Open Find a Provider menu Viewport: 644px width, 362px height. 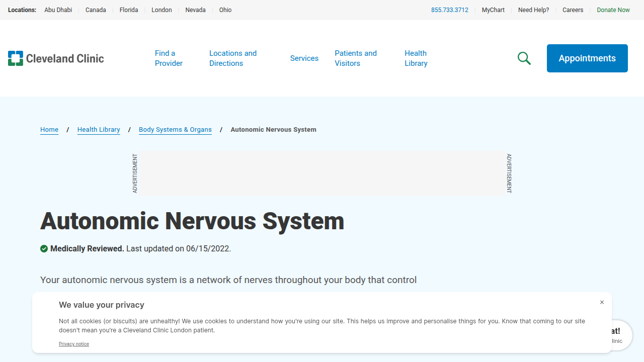point(169,58)
